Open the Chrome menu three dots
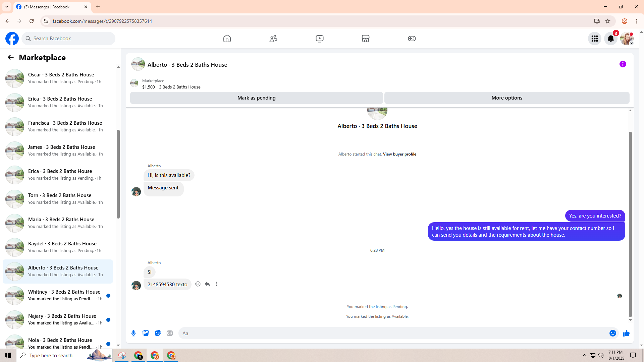 pos(637,21)
